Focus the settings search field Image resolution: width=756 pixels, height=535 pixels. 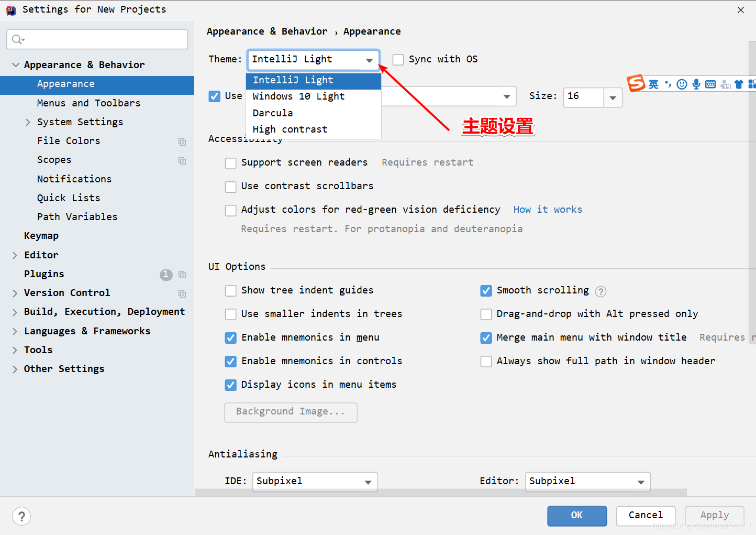97,39
